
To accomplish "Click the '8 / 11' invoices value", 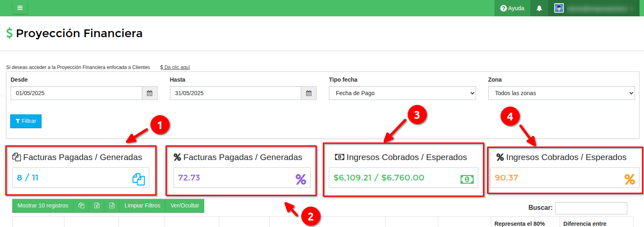I will (x=28, y=178).
